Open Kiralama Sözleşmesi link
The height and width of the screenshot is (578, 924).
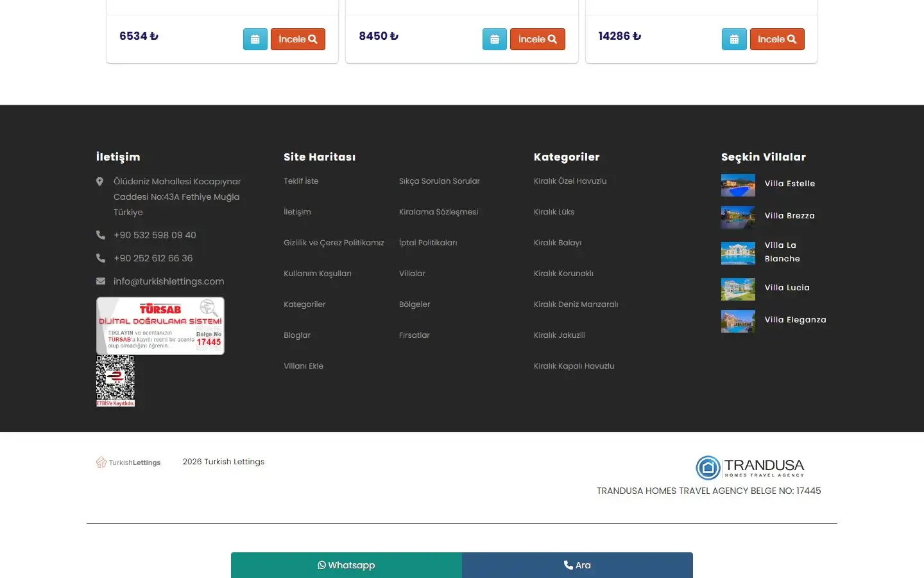tap(438, 212)
